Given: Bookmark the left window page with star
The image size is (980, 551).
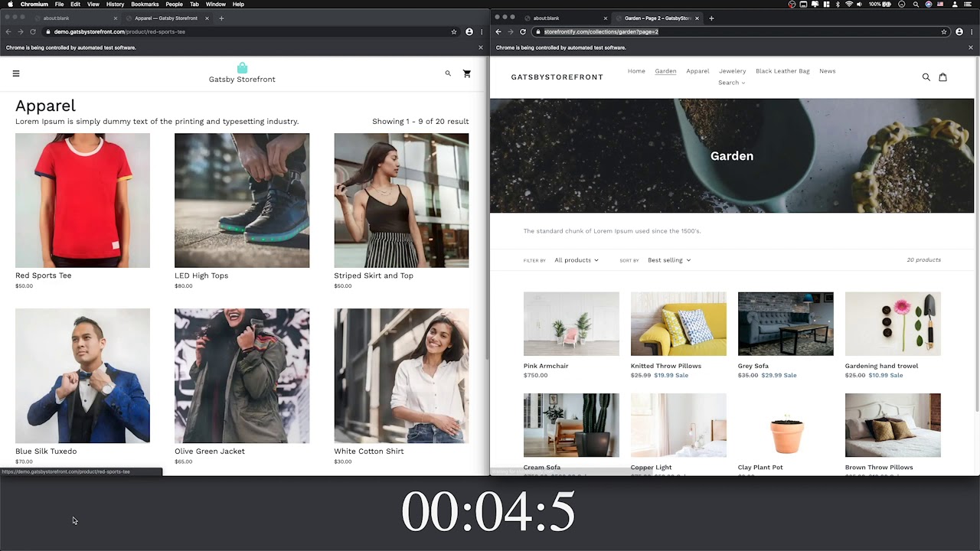Looking at the screenshot, I should (x=454, y=31).
